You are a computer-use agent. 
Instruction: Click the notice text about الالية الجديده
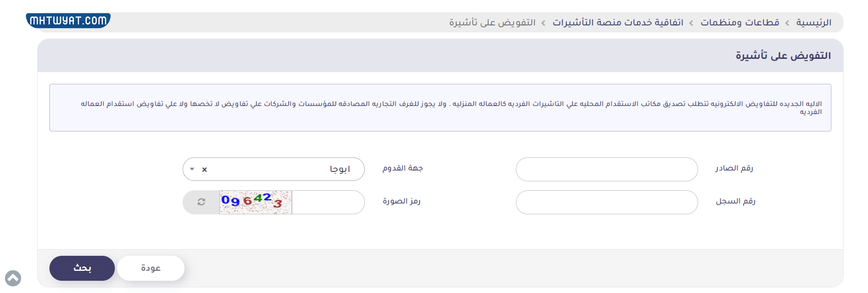click(450, 104)
